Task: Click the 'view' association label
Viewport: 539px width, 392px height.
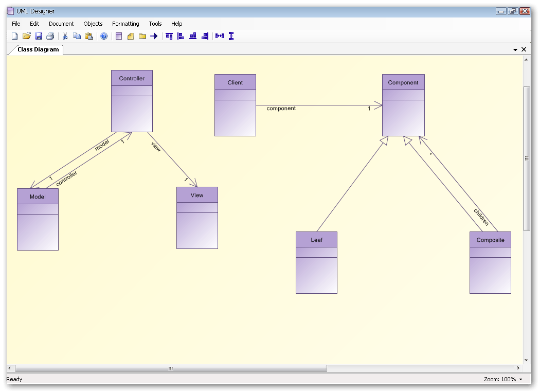Action: [156, 147]
